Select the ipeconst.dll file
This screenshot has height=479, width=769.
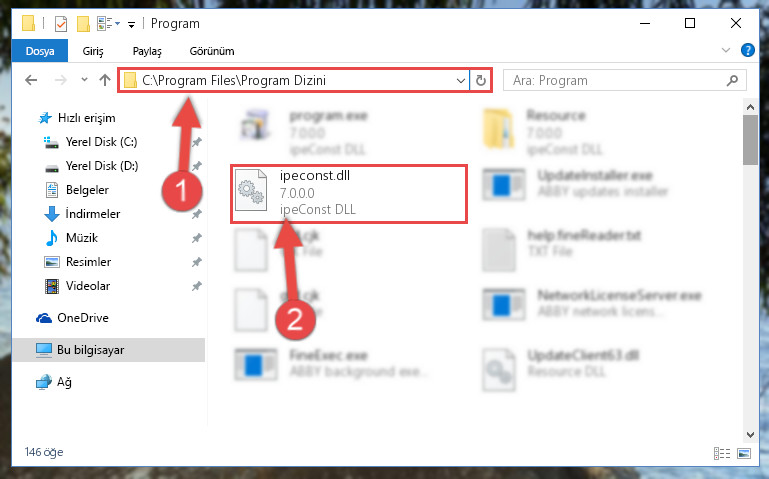pyautogui.click(x=349, y=194)
